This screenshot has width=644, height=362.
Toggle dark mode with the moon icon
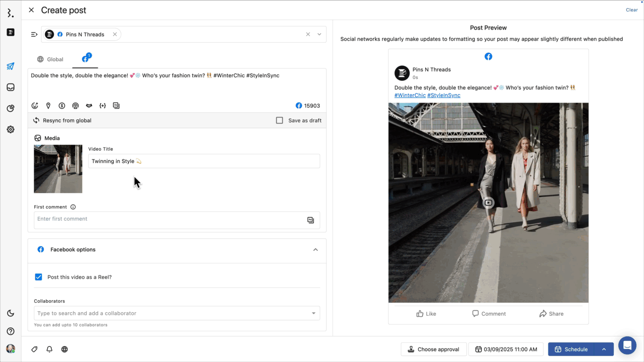[x=10, y=313]
